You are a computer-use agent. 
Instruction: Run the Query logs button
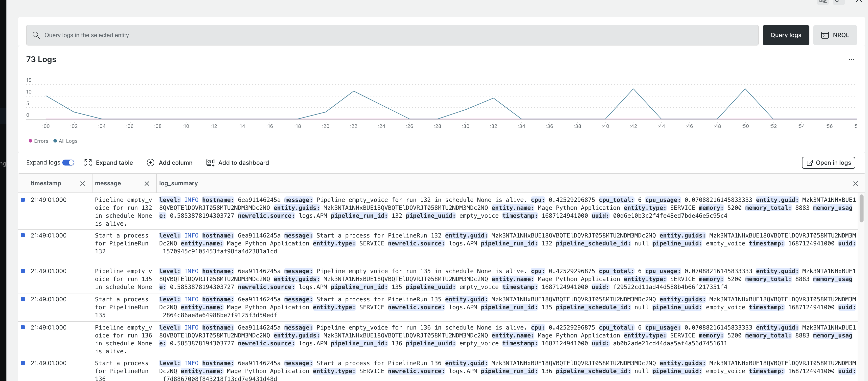coord(785,35)
